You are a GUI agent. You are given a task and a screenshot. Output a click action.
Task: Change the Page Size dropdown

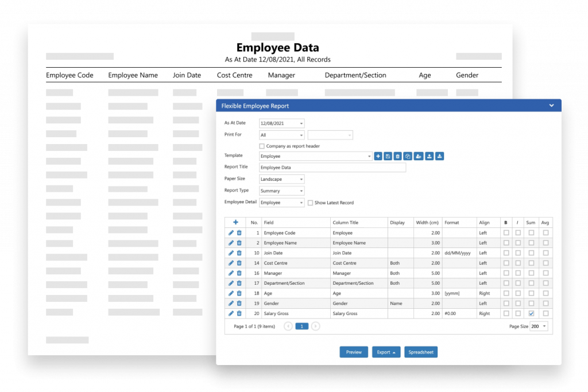click(539, 327)
